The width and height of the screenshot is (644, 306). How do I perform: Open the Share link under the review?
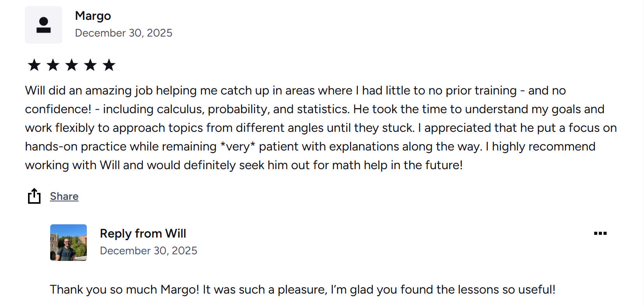pyautogui.click(x=64, y=196)
